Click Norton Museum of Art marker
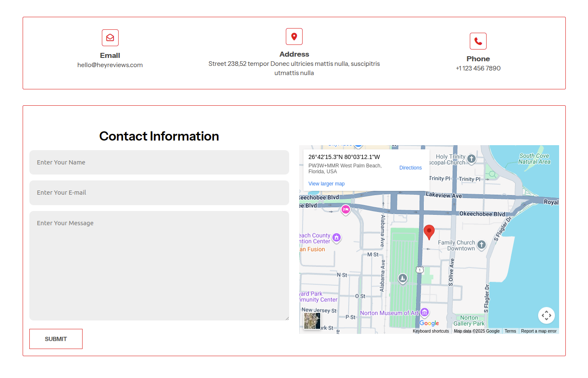Image resolution: width=588 pixels, height=378 pixels. [425, 312]
